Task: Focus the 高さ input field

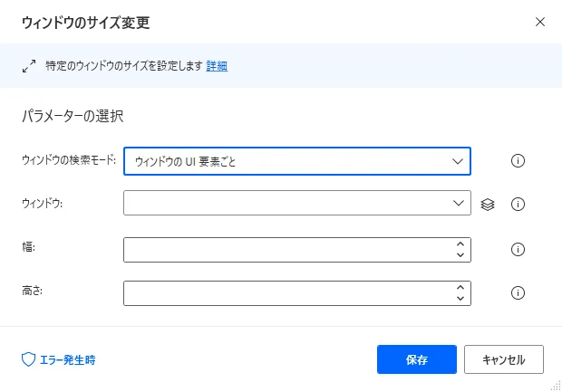Action: (x=286, y=293)
